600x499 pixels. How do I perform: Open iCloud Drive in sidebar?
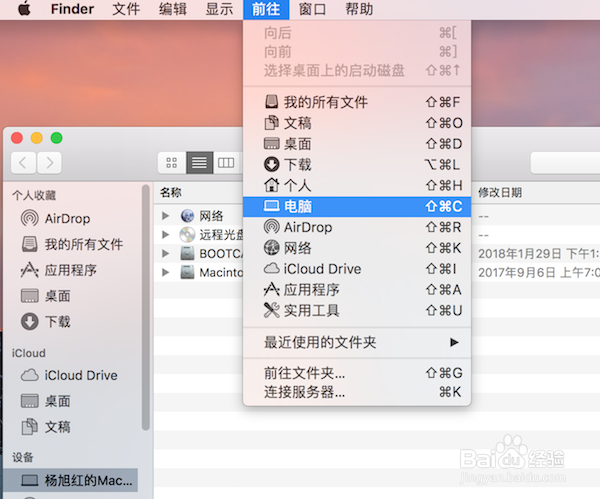click(x=69, y=375)
